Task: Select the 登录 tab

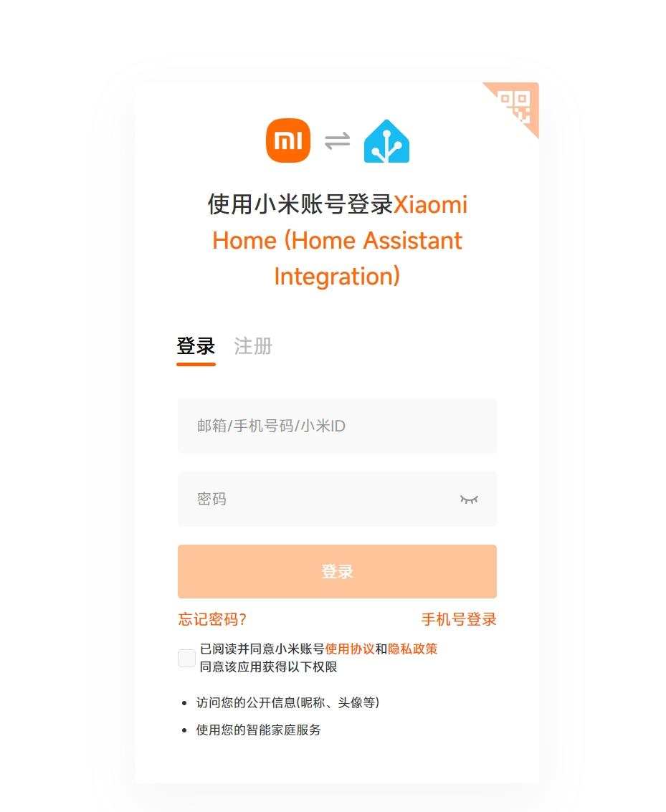Action: [x=196, y=346]
